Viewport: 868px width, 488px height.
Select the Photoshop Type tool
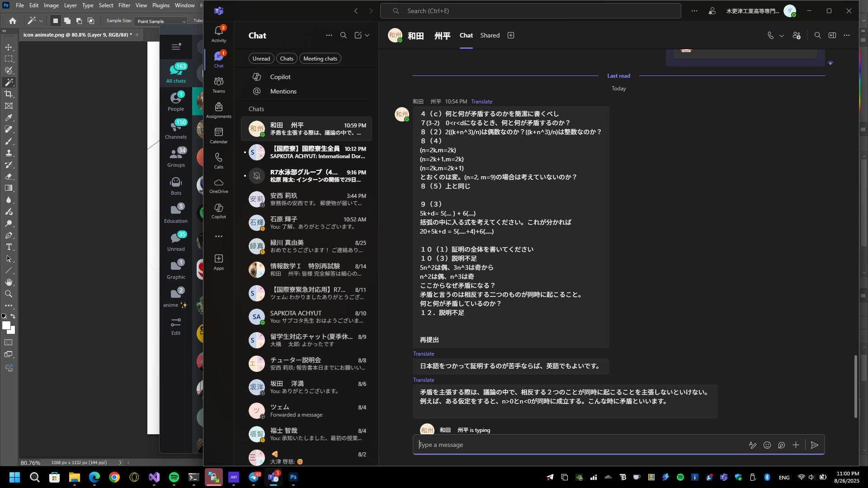click(x=9, y=247)
